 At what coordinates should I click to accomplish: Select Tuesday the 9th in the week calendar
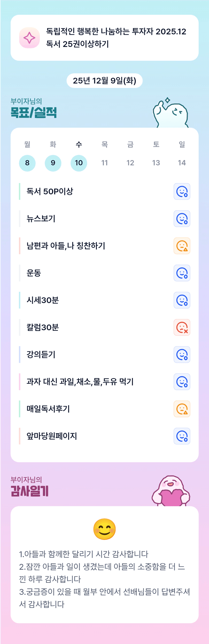click(x=53, y=163)
